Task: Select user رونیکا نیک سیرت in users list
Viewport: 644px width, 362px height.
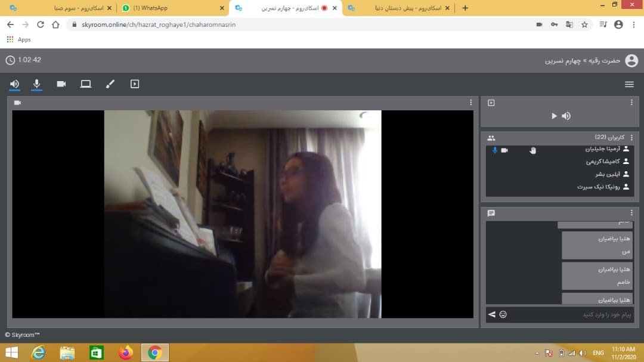Action: pyautogui.click(x=598, y=187)
